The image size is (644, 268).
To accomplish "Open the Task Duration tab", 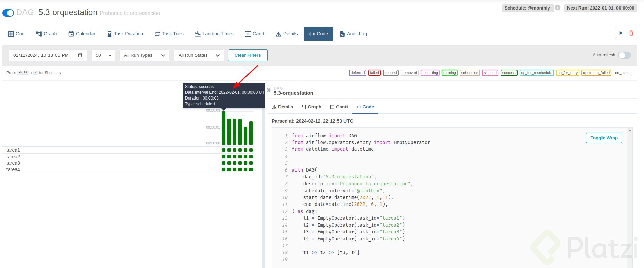I will coord(125,34).
